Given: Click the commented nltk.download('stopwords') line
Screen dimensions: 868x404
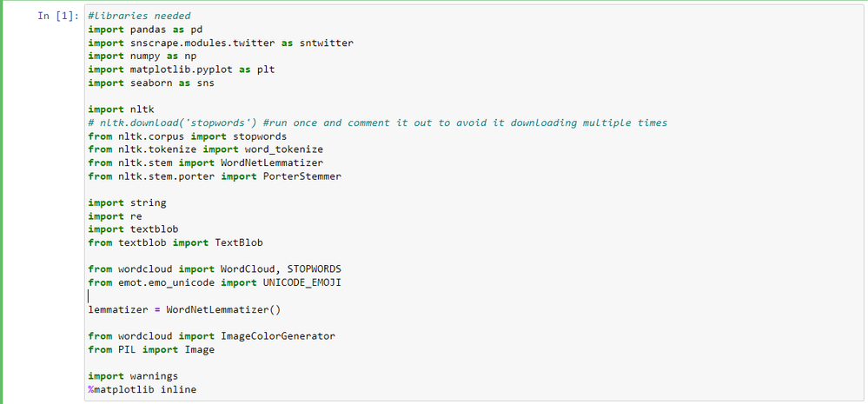Looking at the screenshot, I should coord(378,123).
